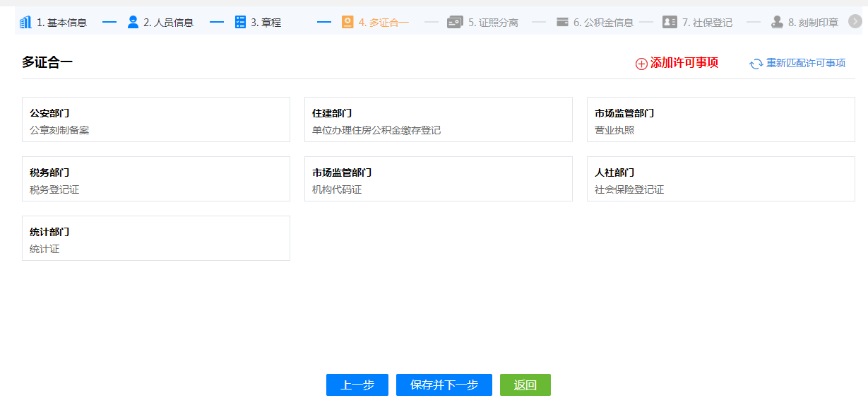The width and height of the screenshot is (868, 410).
Task: Click 重新匹配许可事项 link
Action: point(806,63)
